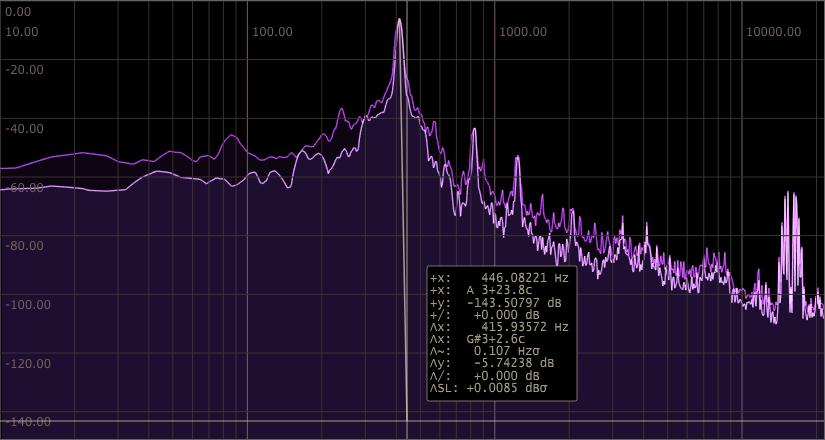Click the harmonic peak near 830 Hz

click(x=474, y=132)
